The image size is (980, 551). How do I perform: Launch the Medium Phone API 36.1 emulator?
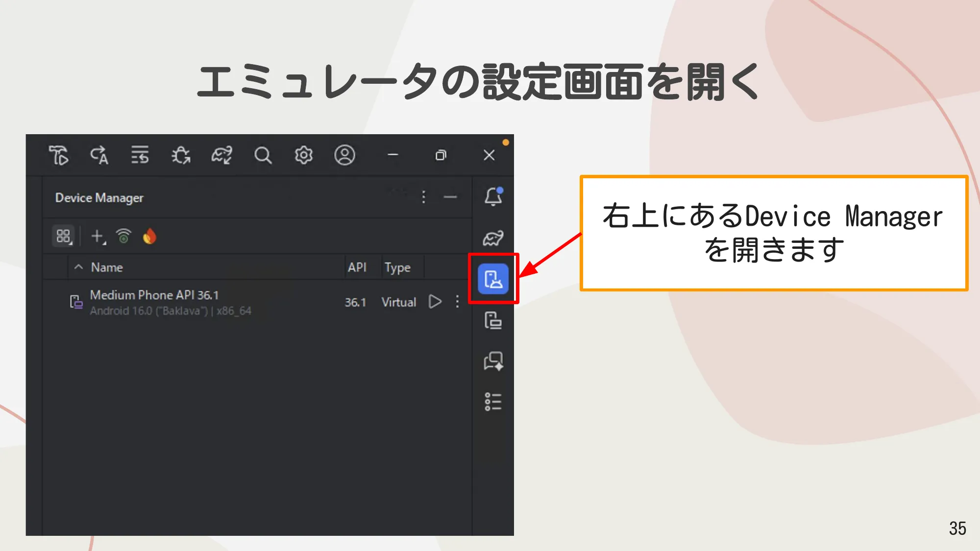coord(434,302)
